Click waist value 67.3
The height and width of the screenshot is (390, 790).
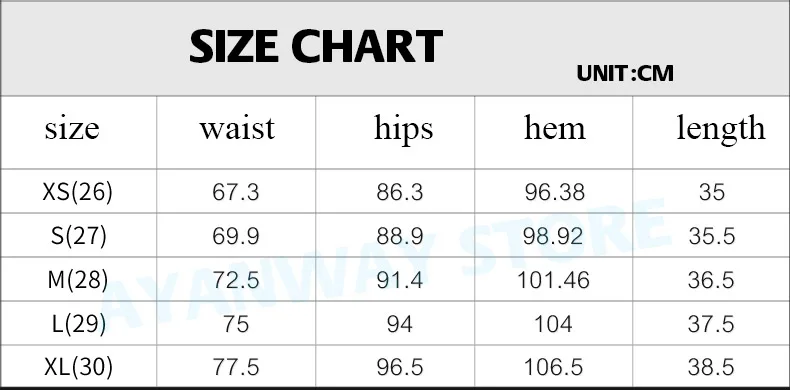[235, 192]
